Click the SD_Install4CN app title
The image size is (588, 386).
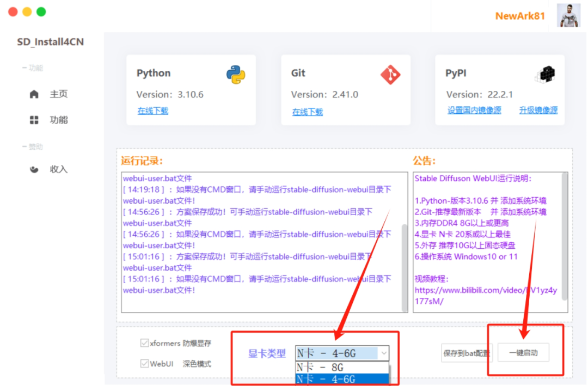tap(50, 42)
